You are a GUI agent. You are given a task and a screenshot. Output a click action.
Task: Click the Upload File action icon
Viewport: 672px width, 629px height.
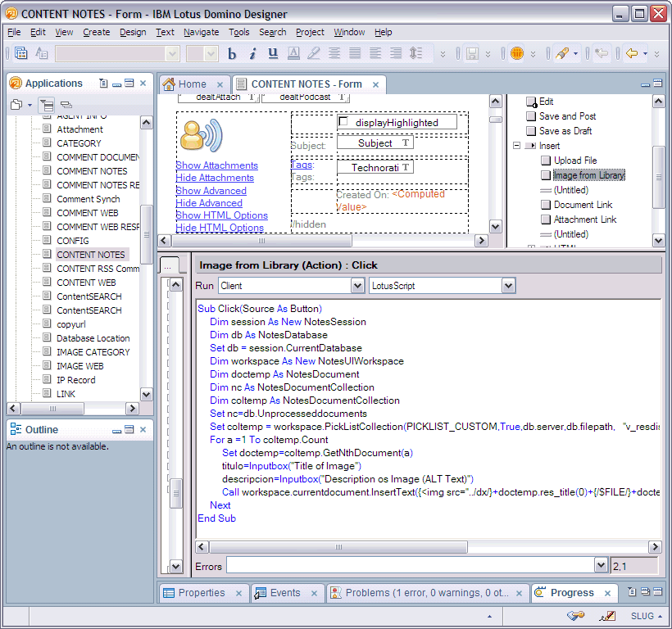546,161
